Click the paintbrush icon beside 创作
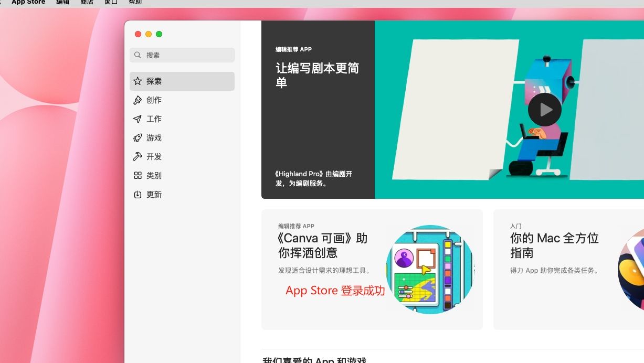The width and height of the screenshot is (644, 363). click(x=138, y=100)
